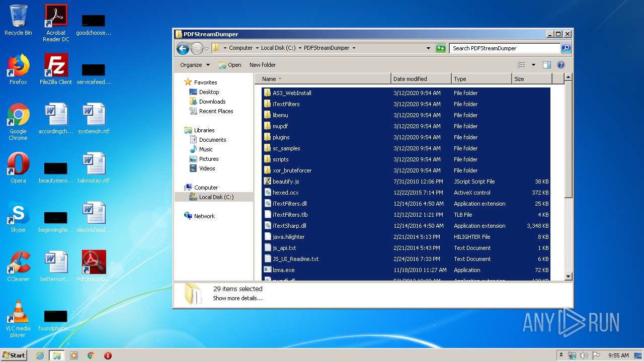The height and width of the screenshot is (362, 644).
Task: Click the Help question mark icon
Action: click(x=561, y=65)
